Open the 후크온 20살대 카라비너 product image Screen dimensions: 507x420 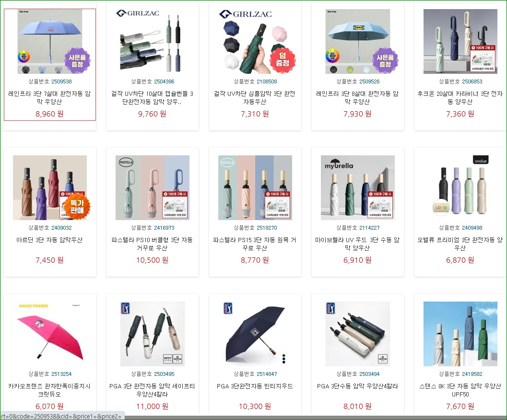click(x=460, y=41)
